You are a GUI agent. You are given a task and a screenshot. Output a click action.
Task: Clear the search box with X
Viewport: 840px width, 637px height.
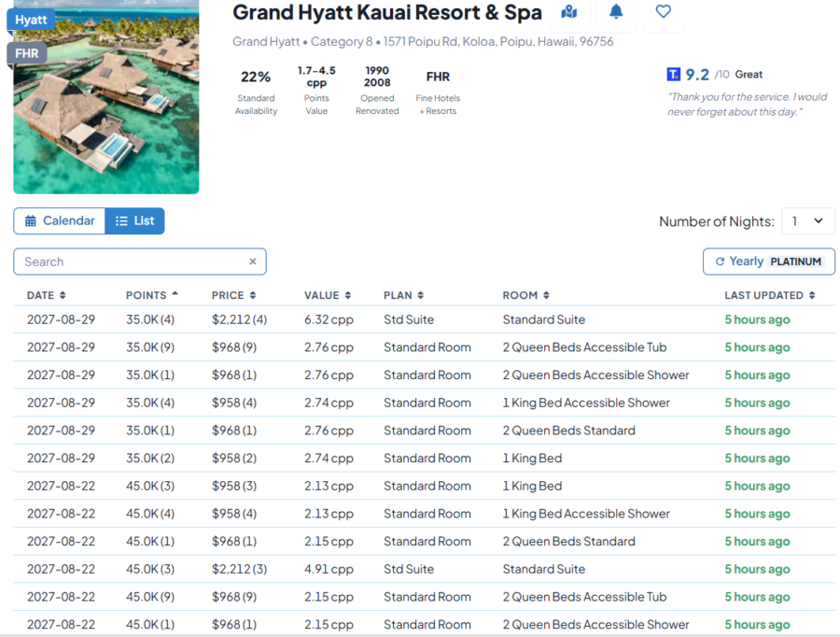(253, 262)
